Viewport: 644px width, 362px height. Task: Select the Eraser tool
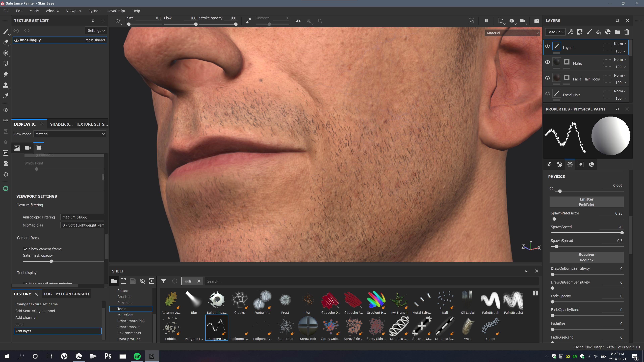point(6,42)
